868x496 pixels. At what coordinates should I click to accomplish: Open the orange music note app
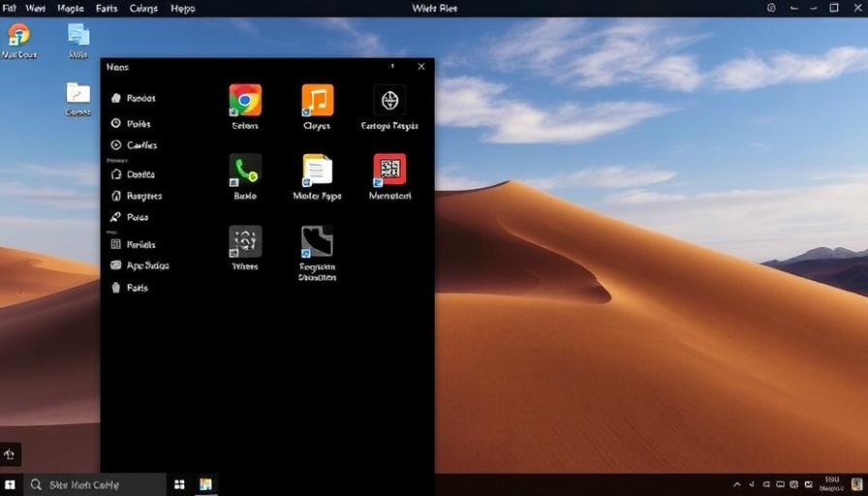click(x=317, y=100)
